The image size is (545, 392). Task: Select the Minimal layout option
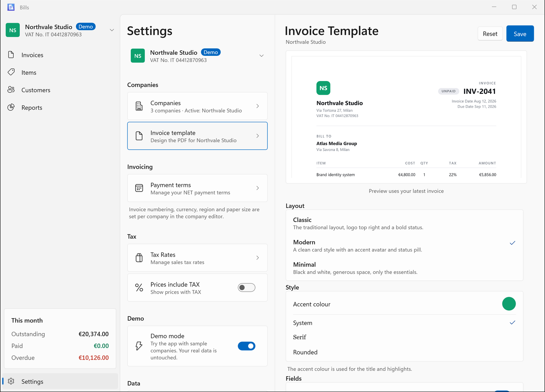[x=404, y=268]
